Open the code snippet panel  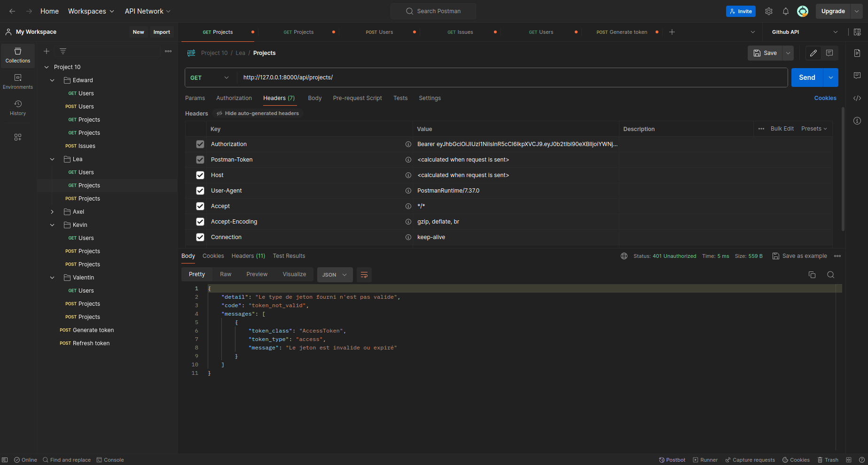857,98
